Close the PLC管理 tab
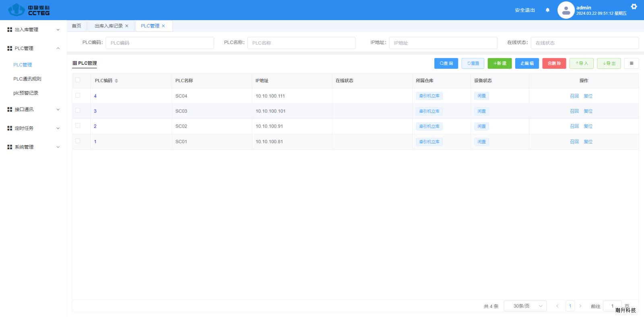The width and height of the screenshot is (644, 317). click(163, 26)
